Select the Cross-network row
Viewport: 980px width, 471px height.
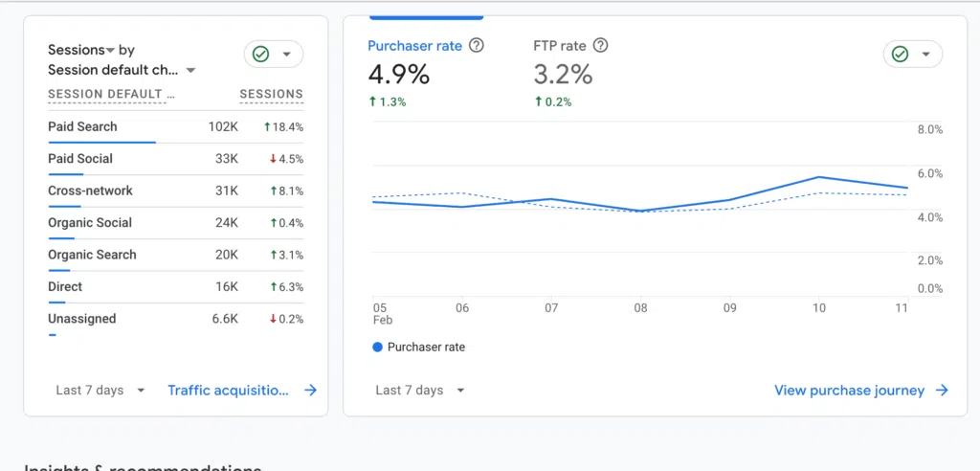[x=176, y=191]
